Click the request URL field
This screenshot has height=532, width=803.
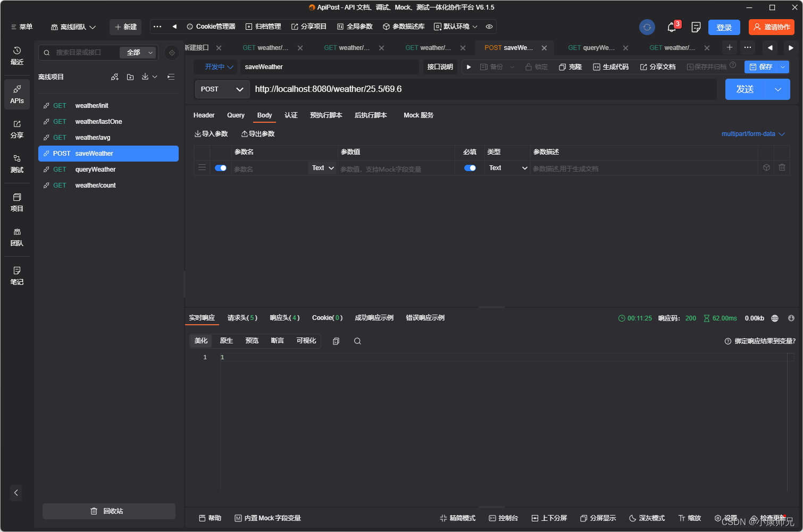point(484,89)
